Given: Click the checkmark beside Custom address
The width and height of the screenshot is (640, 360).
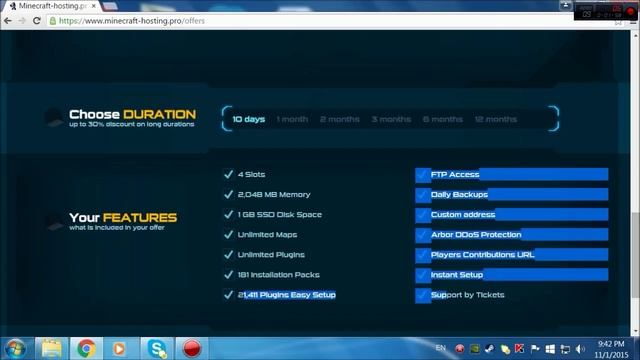Looking at the screenshot, I should coord(422,214).
